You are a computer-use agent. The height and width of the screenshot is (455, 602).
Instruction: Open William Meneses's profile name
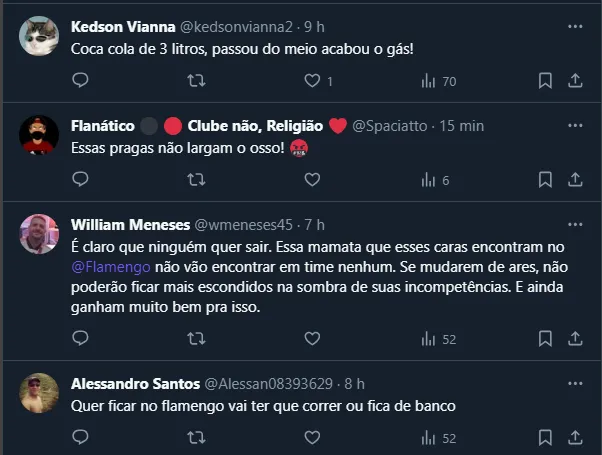[127, 224]
